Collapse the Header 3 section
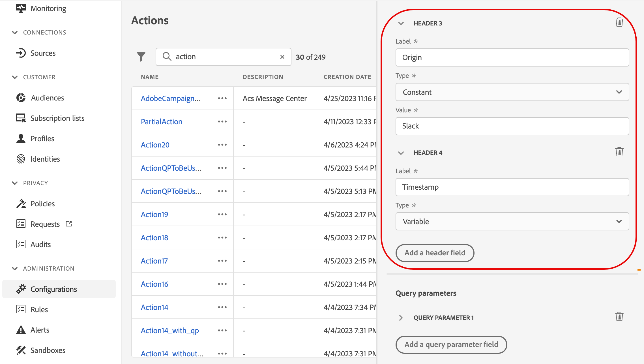The height and width of the screenshot is (364, 644). [401, 23]
